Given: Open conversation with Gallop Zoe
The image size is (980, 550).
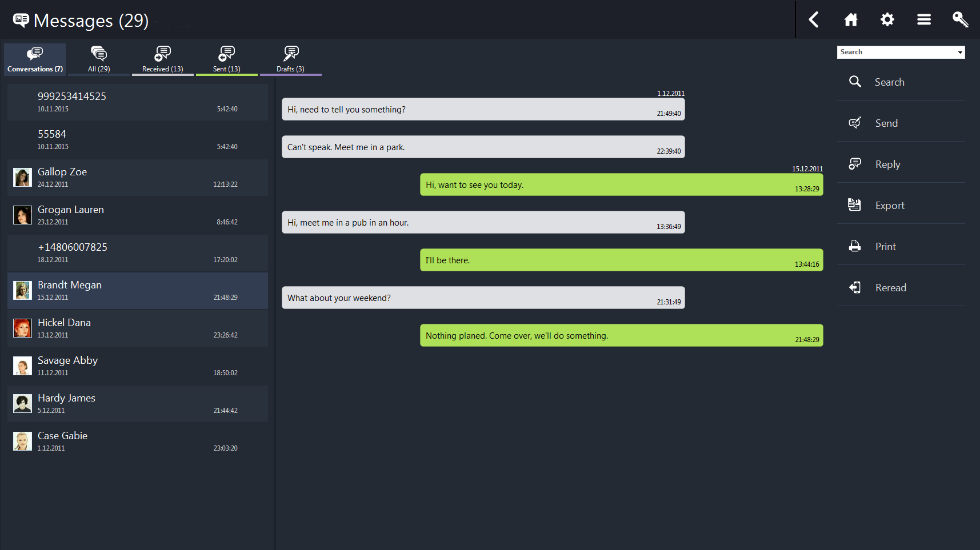Looking at the screenshot, I should point(138,178).
